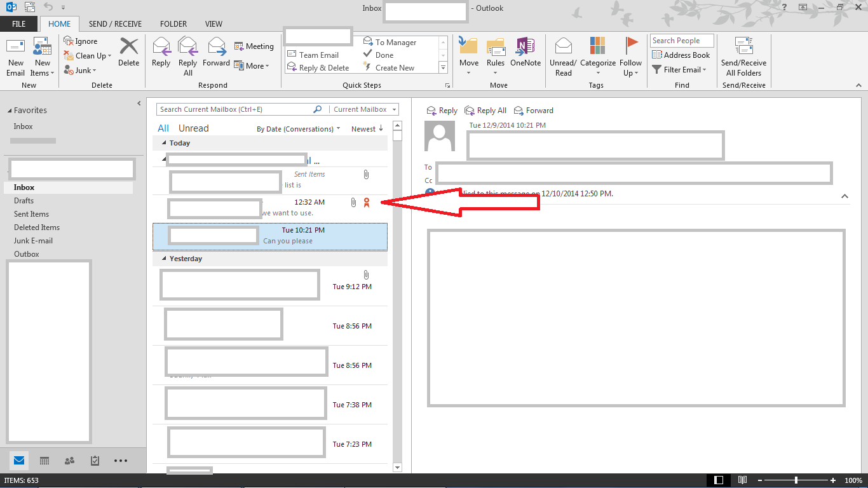The image size is (868, 488).
Task: Delete the selected message
Action: [x=129, y=52]
